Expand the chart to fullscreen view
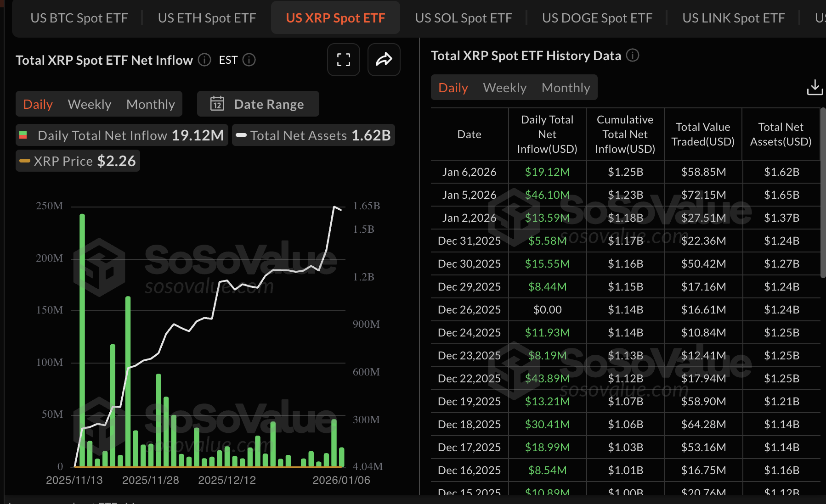This screenshot has height=504, width=826. tap(343, 60)
